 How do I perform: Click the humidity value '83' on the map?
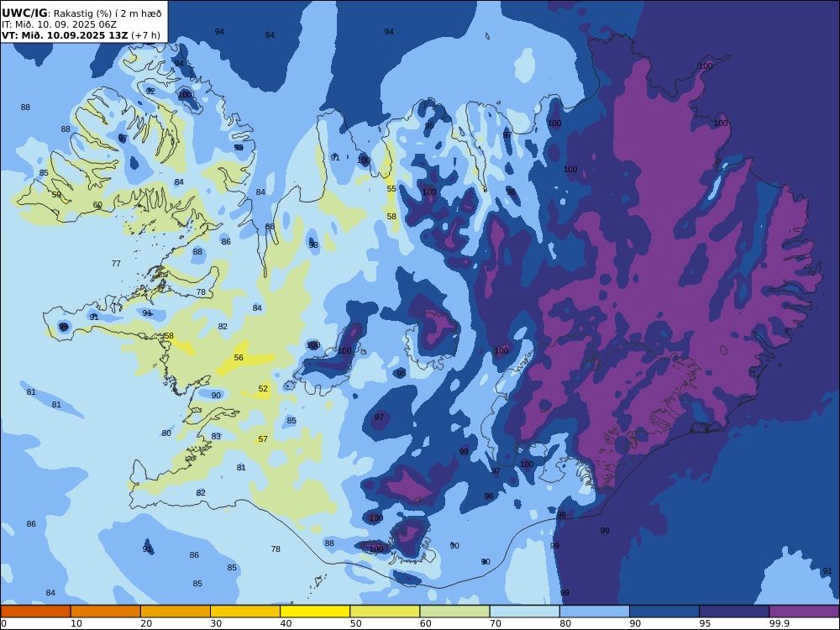coord(216,436)
